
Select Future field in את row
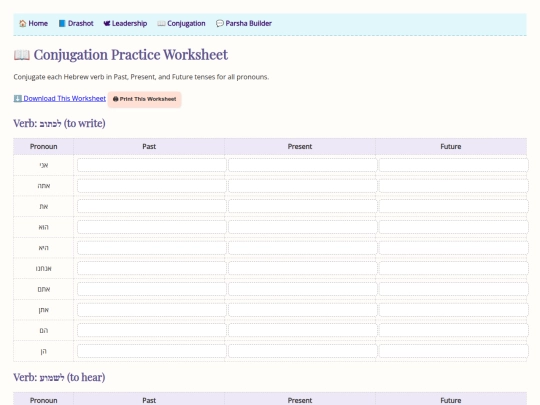pyautogui.click(x=454, y=207)
